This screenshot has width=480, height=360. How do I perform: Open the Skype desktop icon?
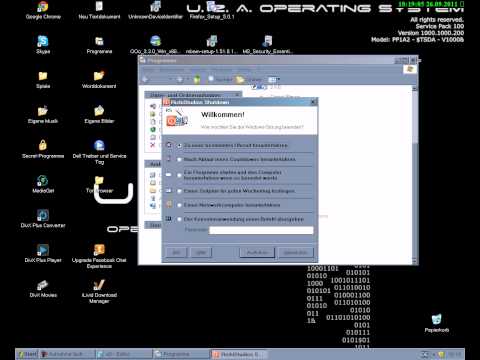tap(43, 41)
